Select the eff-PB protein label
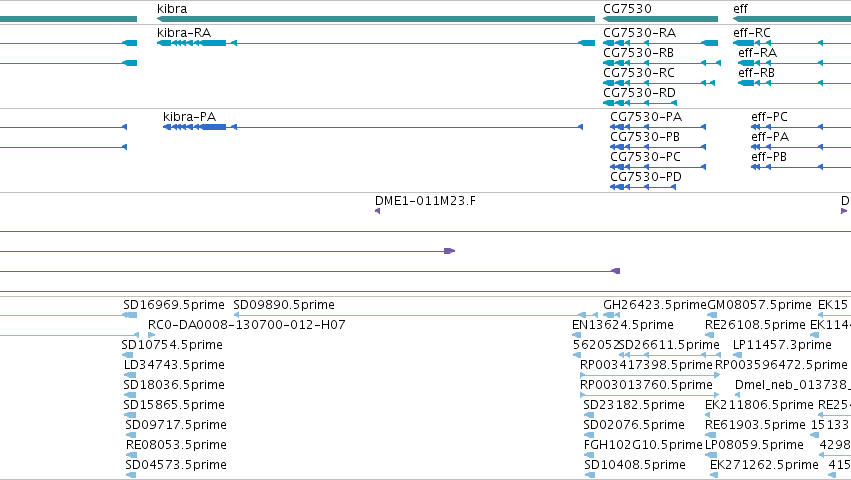This screenshot has height=480, width=851. pos(769,157)
